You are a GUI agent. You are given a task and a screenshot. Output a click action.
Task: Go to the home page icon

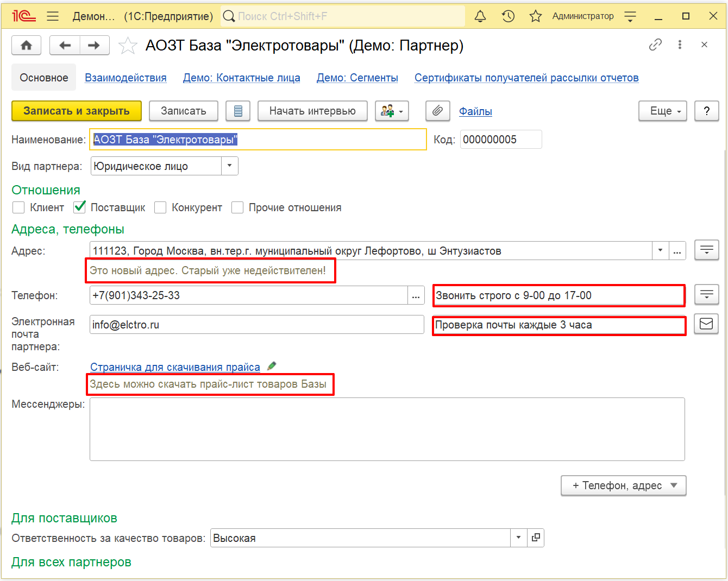tap(26, 45)
